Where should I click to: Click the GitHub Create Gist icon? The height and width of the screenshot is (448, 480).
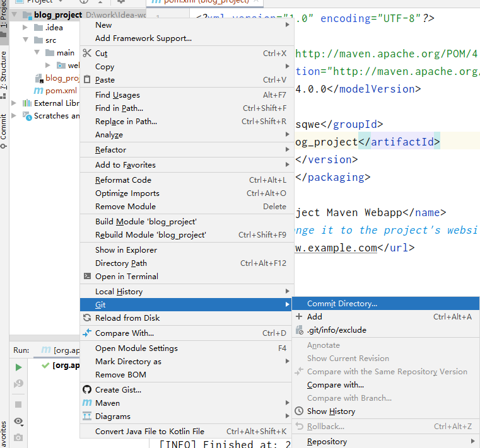(87, 389)
